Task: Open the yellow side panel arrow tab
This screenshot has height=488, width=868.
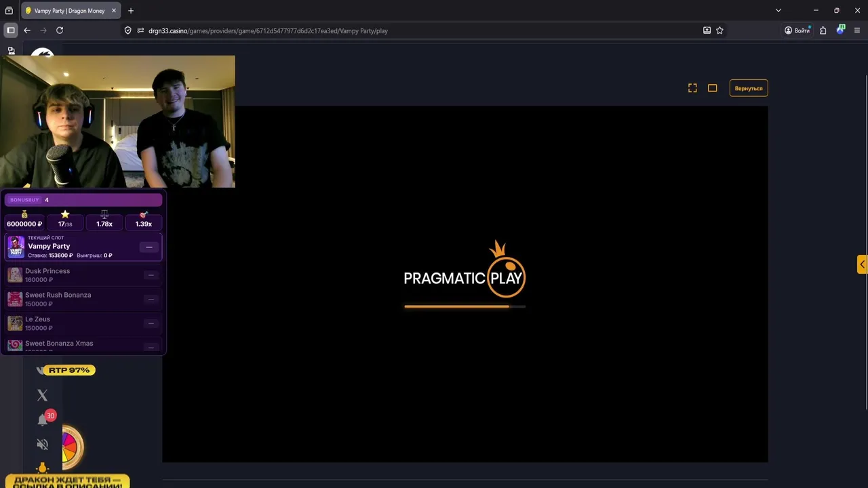Action: (x=862, y=264)
